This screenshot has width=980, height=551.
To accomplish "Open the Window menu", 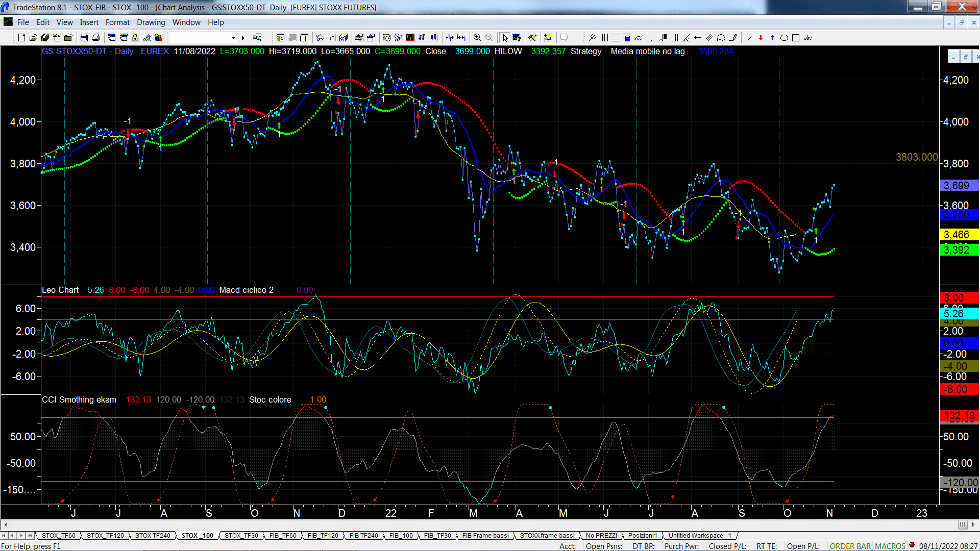I will coord(186,22).
